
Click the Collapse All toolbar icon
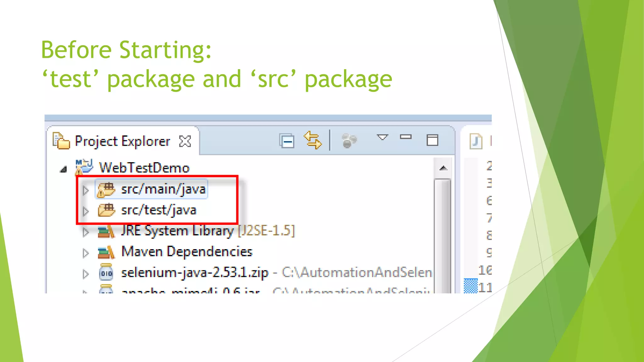tap(287, 141)
